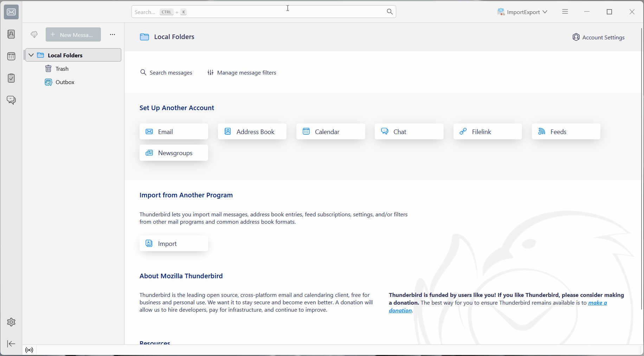Image resolution: width=644 pixels, height=356 pixels.
Task: Set up a Newsgroups account
Action: [174, 153]
